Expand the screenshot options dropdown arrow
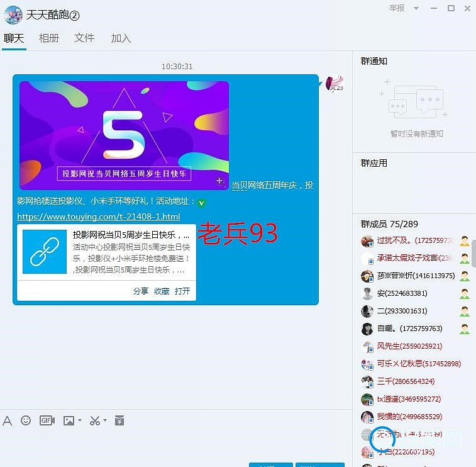476x467 pixels. tap(105, 420)
